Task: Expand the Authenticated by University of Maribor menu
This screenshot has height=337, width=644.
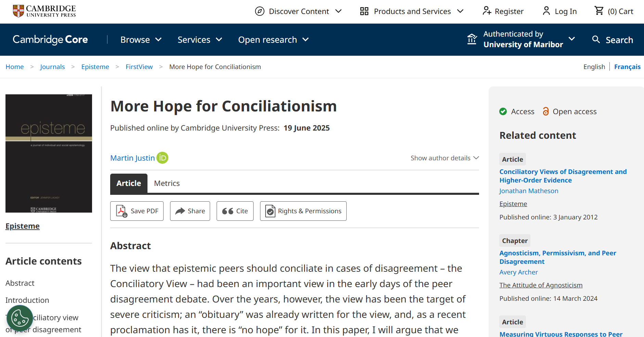Action: click(x=522, y=39)
